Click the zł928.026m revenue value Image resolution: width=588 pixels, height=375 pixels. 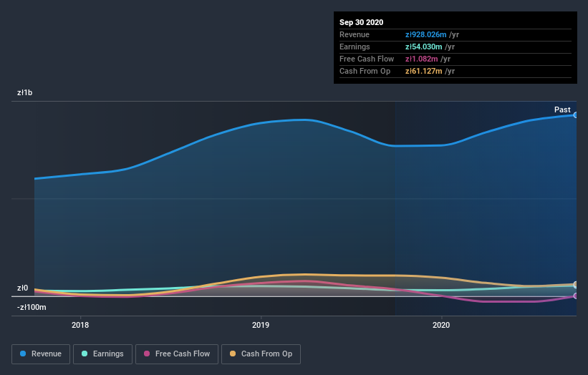[425, 34]
